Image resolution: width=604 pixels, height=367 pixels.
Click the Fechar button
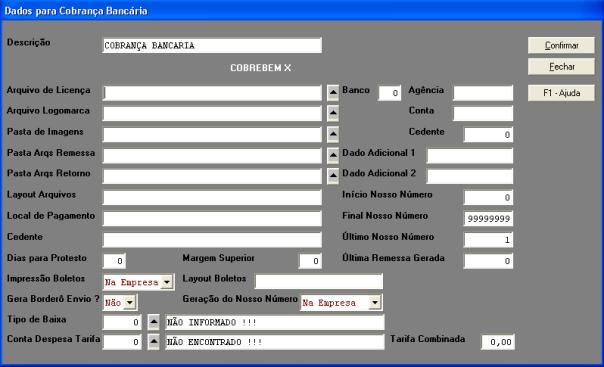point(561,67)
